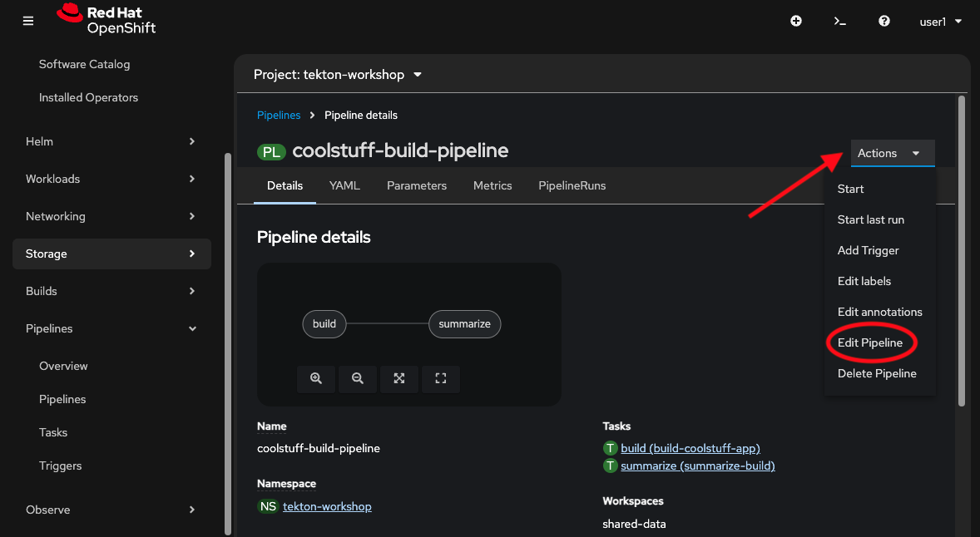Switch to the YAML tab
The width and height of the screenshot is (980, 537).
(x=344, y=185)
